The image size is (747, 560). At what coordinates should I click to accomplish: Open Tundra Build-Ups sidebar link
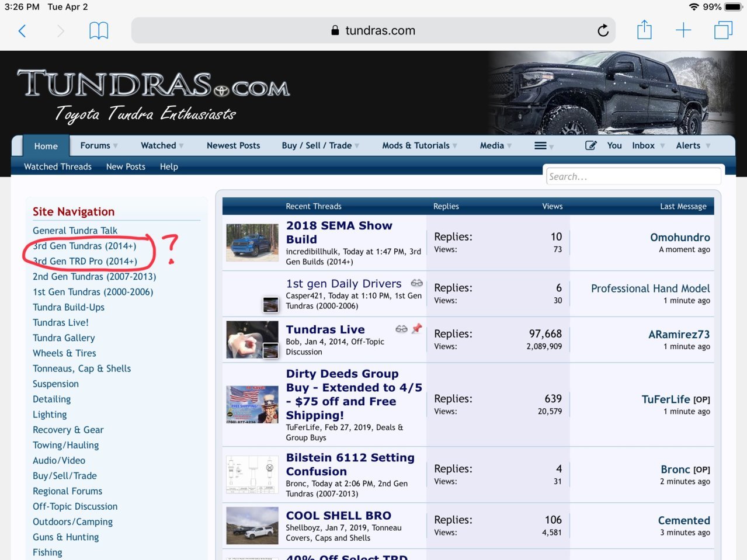click(68, 307)
